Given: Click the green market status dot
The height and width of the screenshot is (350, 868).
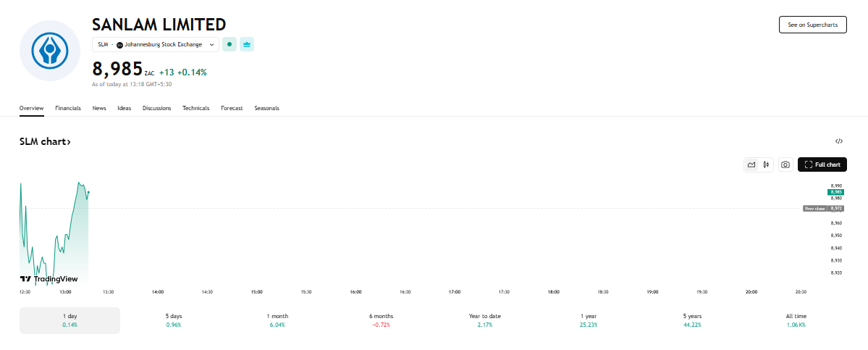Looking at the screenshot, I should click(x=229, y=44).
